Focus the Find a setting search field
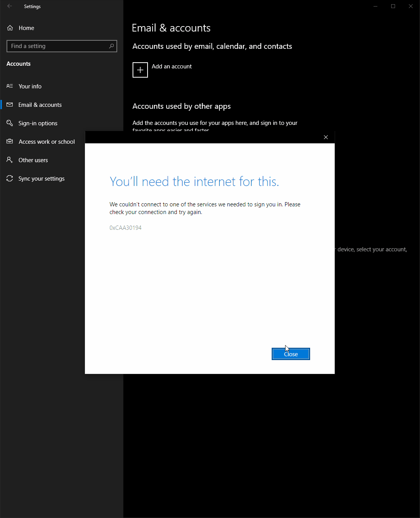The image size is (420, 518). click(x=58, y=46)
